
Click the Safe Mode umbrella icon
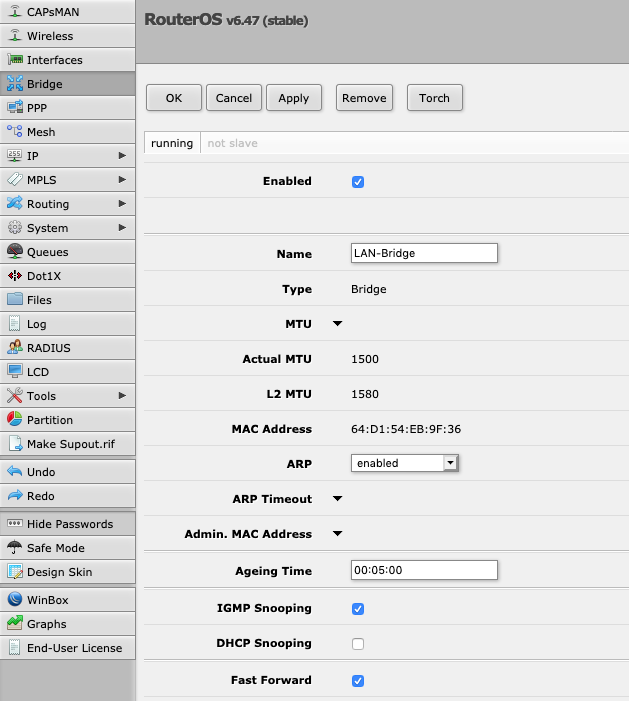[15, 548]
